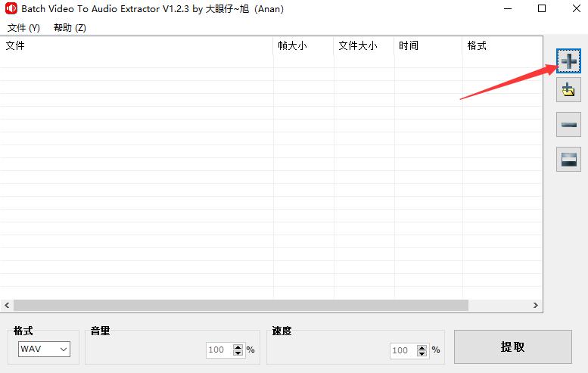Click the 提取 extract button
The image size is (588, 373).
click(512, 347)
